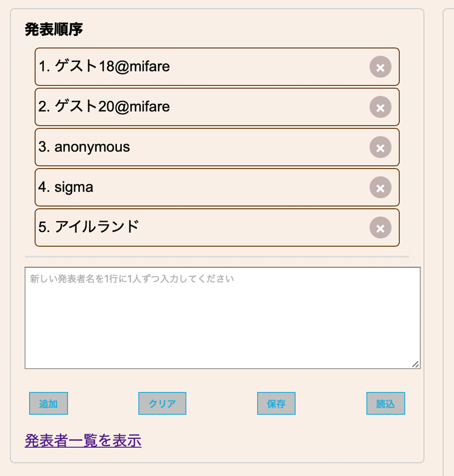Remove ゲスト18@mifare from the presentation order
The height and width of the screenshot is (476, 454).
380,67
